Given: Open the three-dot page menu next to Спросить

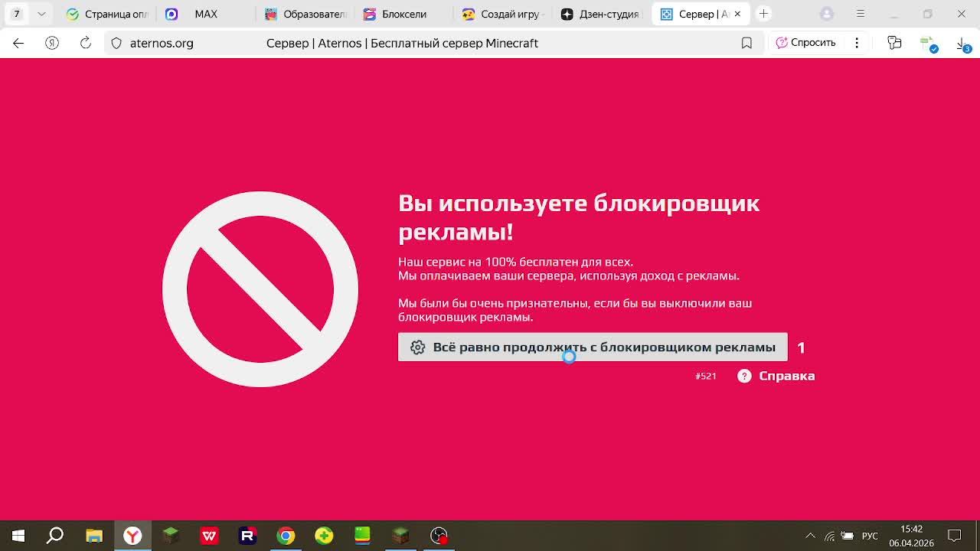Looking at the screenshot, I should click(857, 43).
